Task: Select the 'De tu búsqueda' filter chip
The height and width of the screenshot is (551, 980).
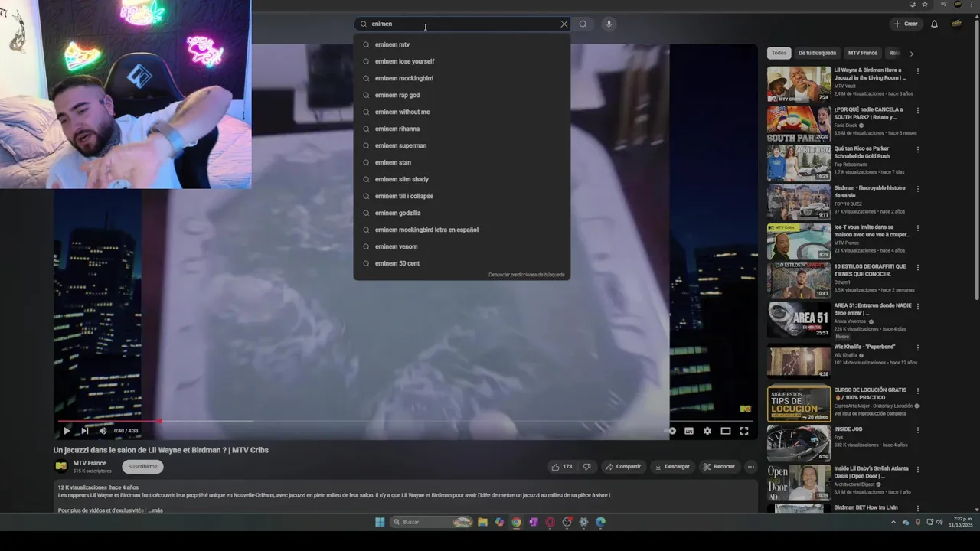Action: (x=817, y=53)
